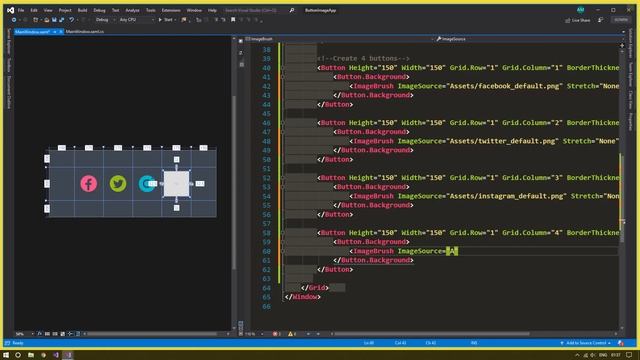
Task: Click the code editor horizontal scrollbar
Action: [x=432, y=334]
